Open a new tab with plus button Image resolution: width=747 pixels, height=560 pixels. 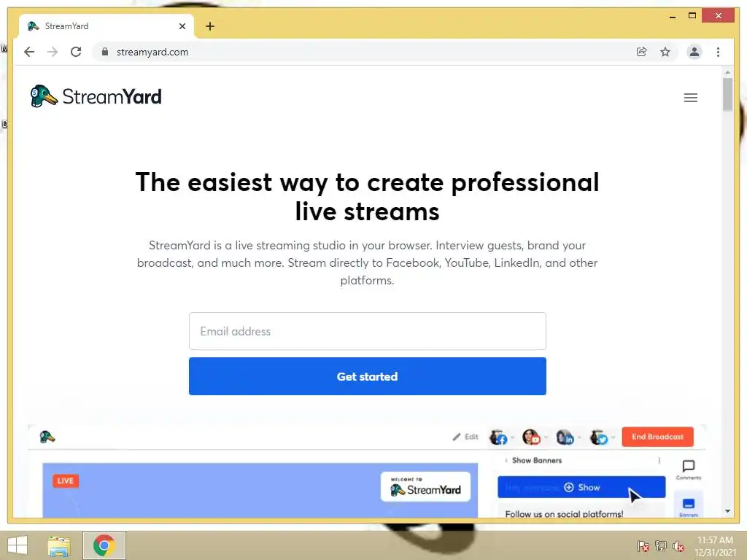pyautogui.click(x=210, y=26)
